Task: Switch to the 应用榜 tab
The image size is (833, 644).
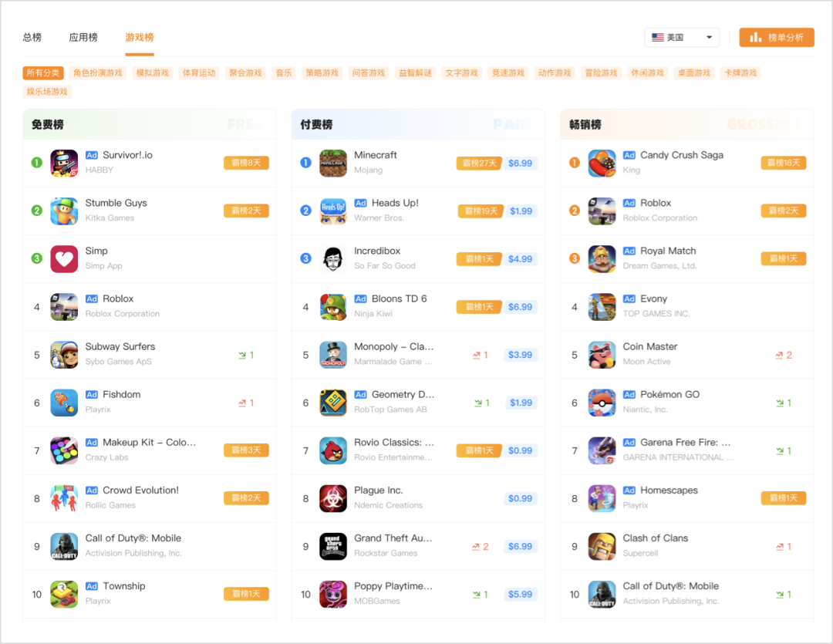Action: [83, 37]
